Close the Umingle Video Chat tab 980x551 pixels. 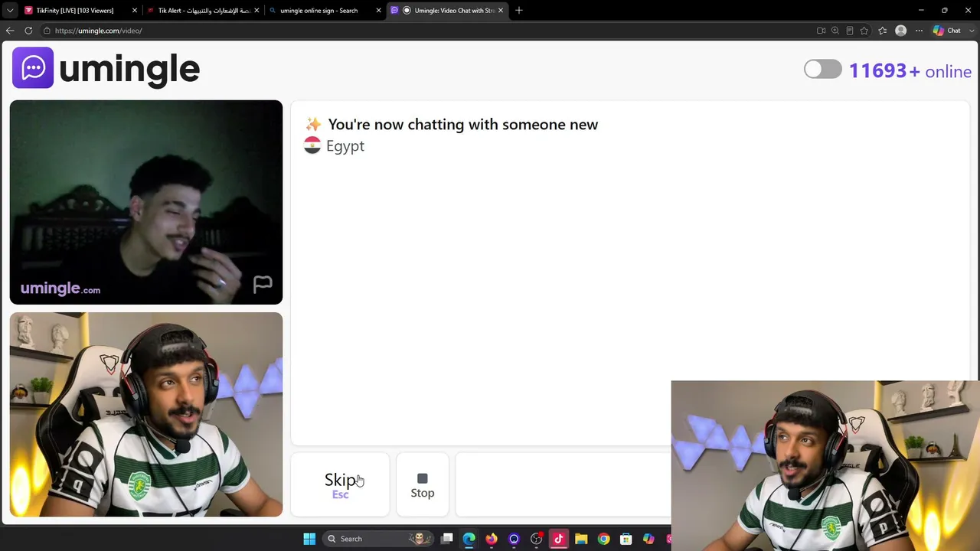click(501, 11)
